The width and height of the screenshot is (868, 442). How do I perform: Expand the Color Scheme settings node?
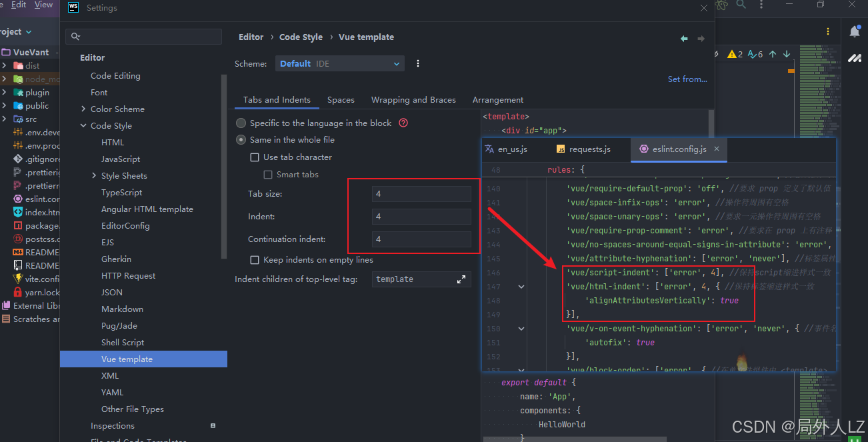[x=83, y=109]
